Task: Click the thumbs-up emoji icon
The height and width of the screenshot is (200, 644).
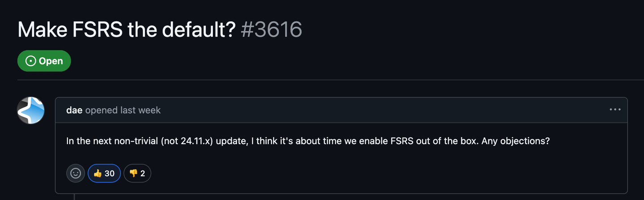Action: tap(98, 173)
